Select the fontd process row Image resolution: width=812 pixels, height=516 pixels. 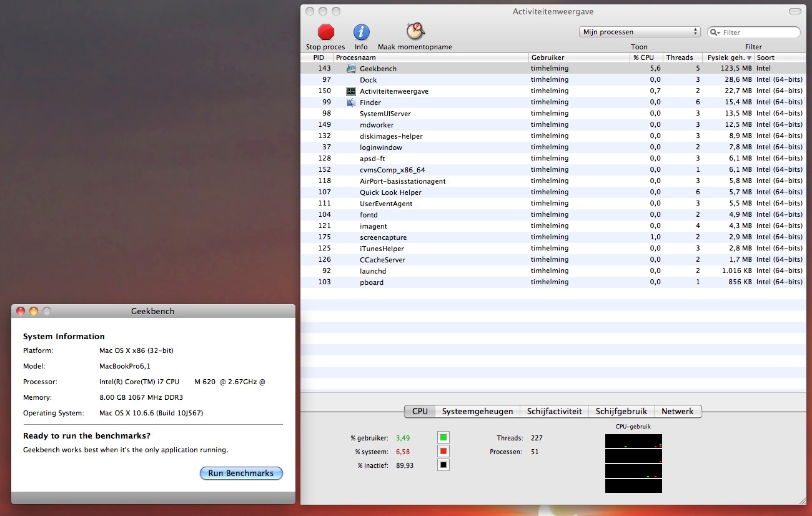point(553,215)
